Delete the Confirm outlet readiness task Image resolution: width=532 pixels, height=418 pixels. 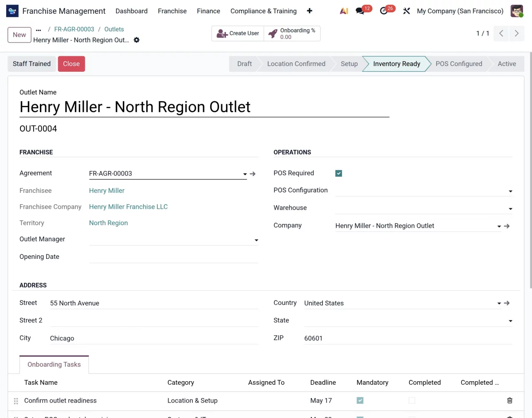click(510, 401)
